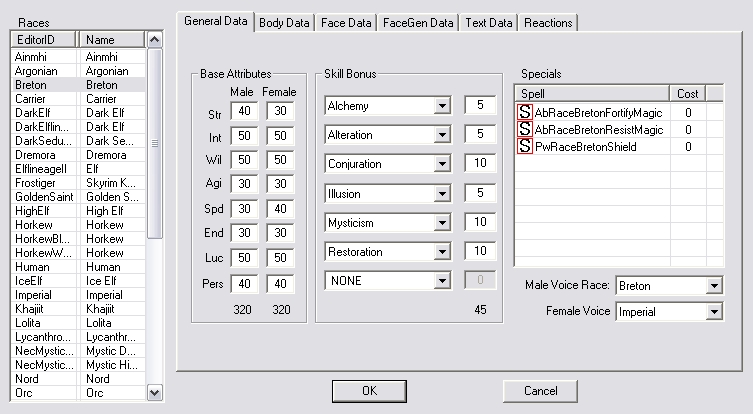Click the AbRaceBretonFortifyMagic spell icon

525,112
